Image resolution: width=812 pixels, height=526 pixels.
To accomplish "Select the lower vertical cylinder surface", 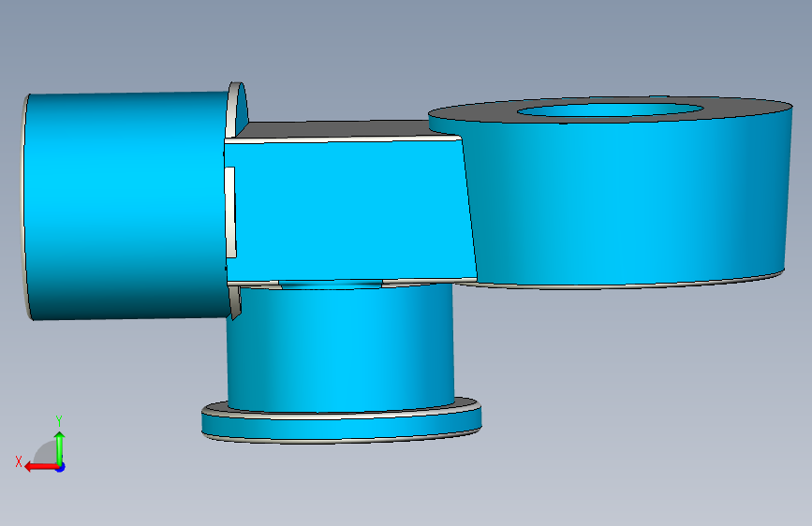I will 341,349.
